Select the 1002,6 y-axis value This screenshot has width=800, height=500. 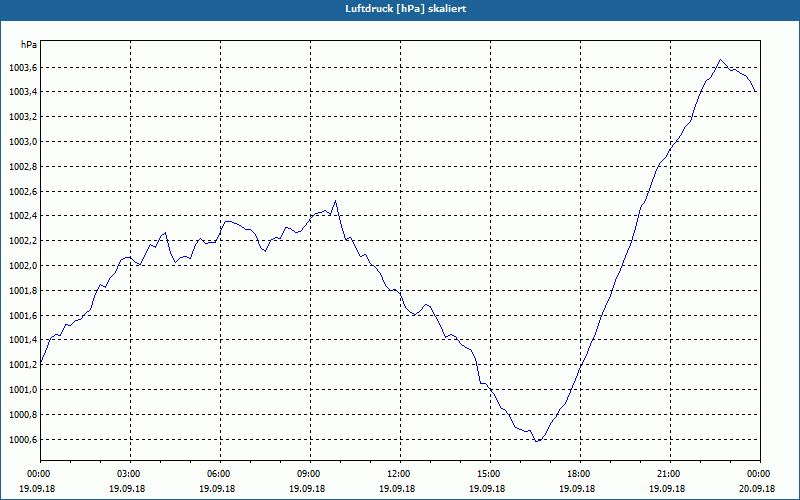(23, 192)
